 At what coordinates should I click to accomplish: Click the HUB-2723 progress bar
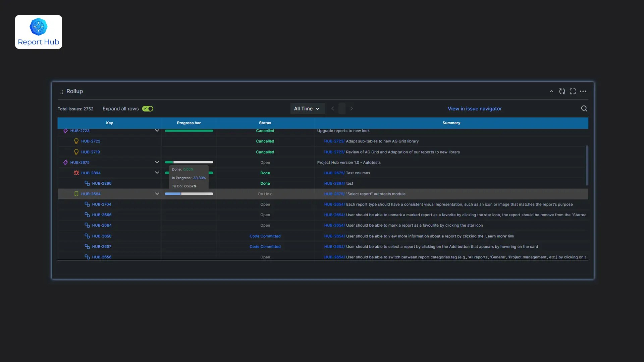point(189,131)
